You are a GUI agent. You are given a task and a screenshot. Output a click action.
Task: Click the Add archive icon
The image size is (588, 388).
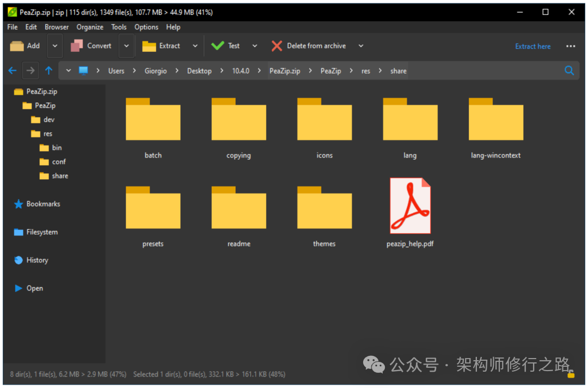pyautogui.click(x=17, y=46)
